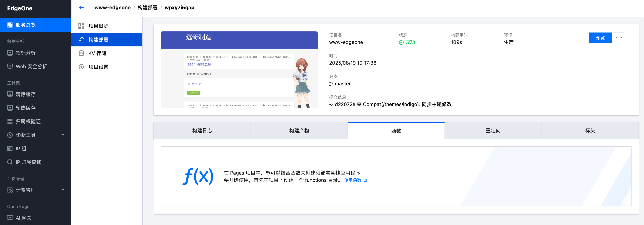644x225 pixels.
Task: Click the site preview thumbnail
Action: (x=239, y=70)
